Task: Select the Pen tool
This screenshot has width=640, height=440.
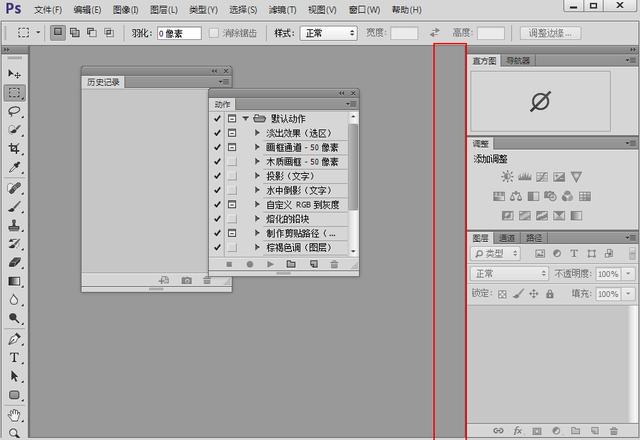Action: coord(14,339)
